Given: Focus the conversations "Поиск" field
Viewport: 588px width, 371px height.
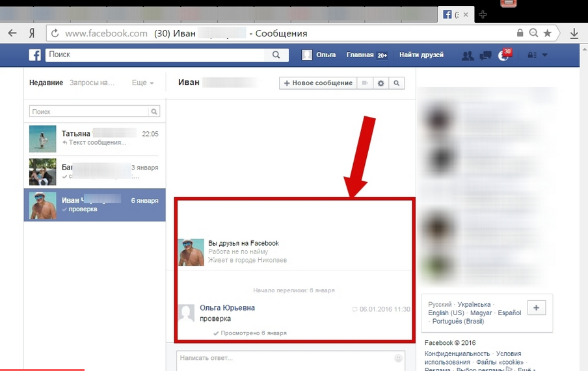Looking at the screenshot, I should click(x=89, y=112).
